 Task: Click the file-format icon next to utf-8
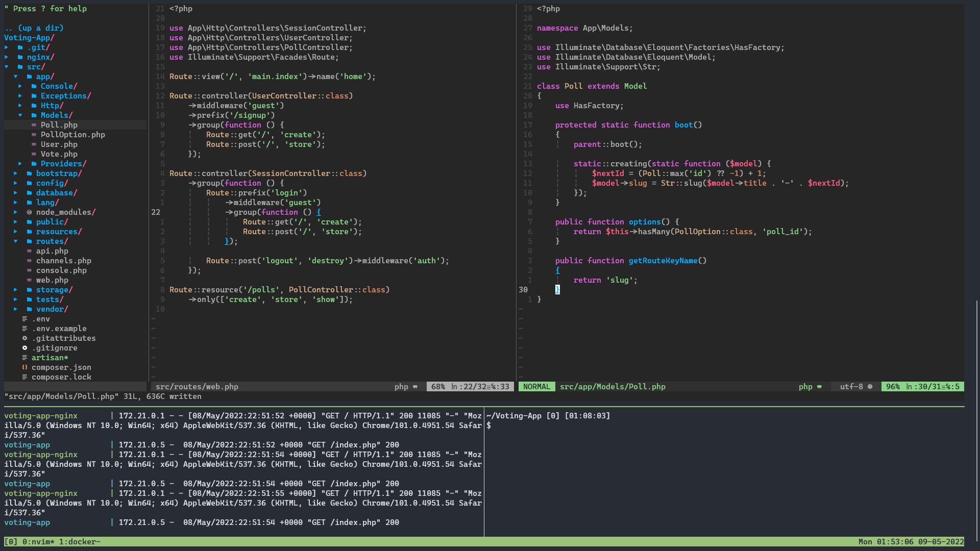tap(870, 387)
